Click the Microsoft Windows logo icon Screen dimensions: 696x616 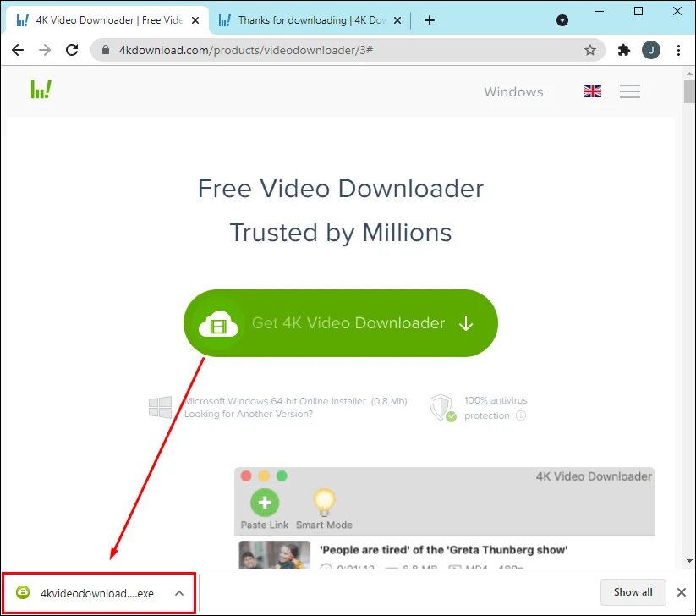pos(159,408)
